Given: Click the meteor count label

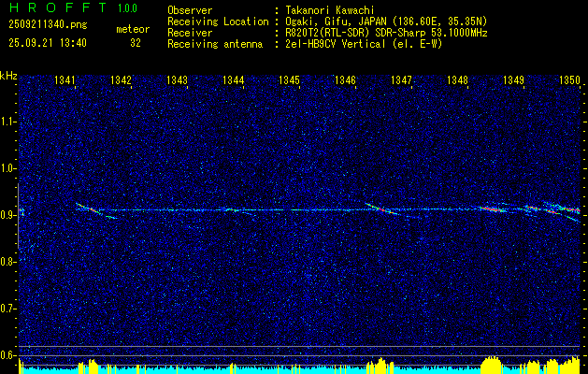Looking at the screenshot, I should coord(133,29).
